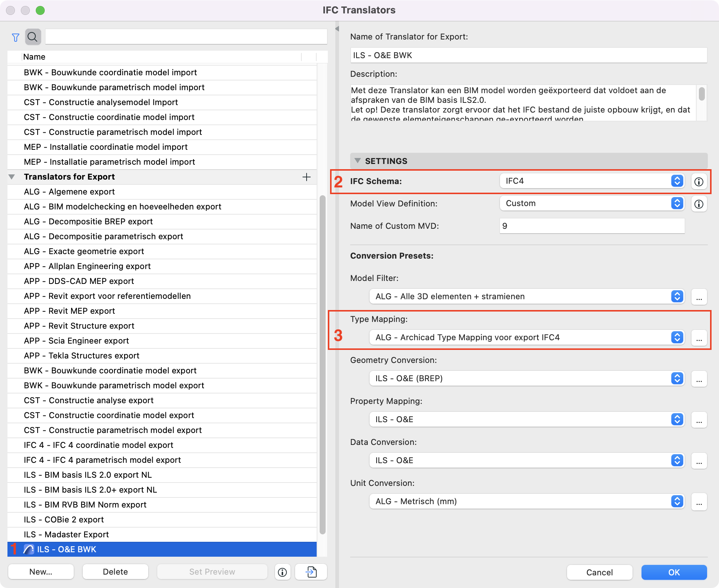Open the Model View Definition dropdown
The image size is (719, 588).
point(592,203)
